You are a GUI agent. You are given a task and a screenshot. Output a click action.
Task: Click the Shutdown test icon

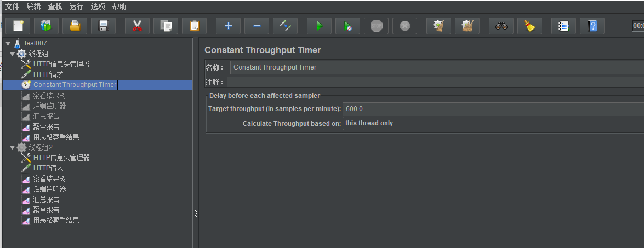(404, 26)
